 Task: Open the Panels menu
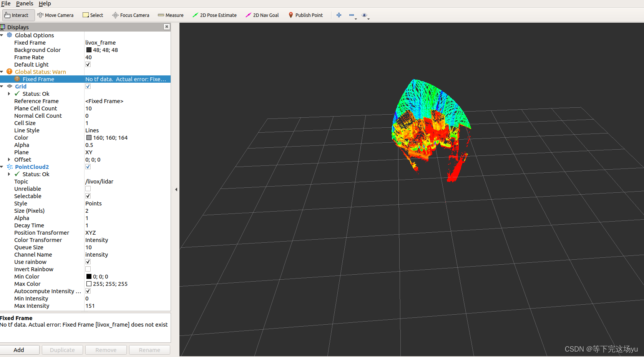point(25,3)
